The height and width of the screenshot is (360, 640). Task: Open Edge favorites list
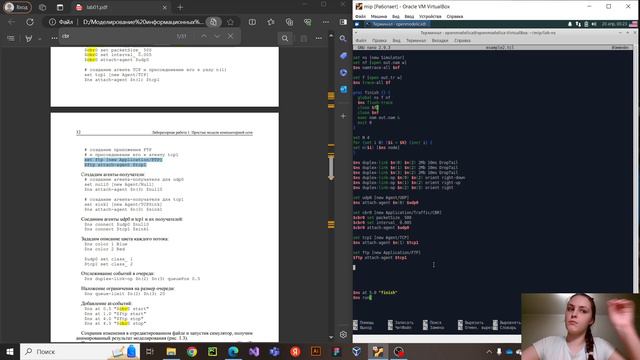click(x=271, y=22)
